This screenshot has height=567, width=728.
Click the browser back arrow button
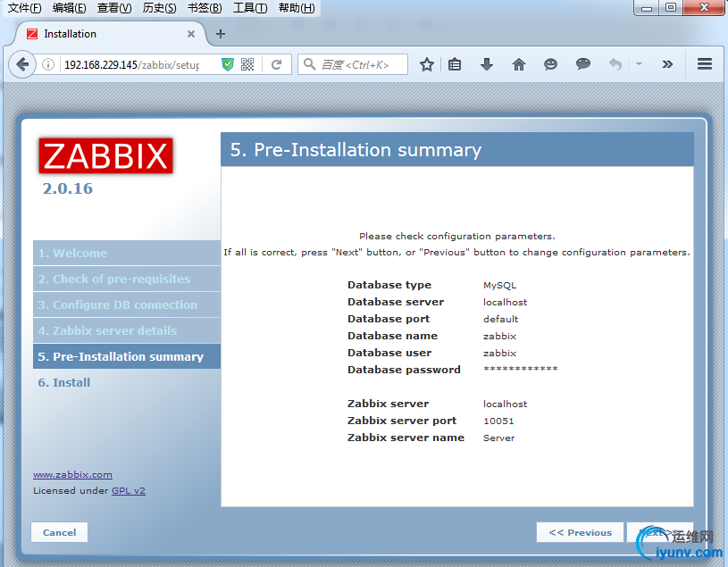pos(21,64)
